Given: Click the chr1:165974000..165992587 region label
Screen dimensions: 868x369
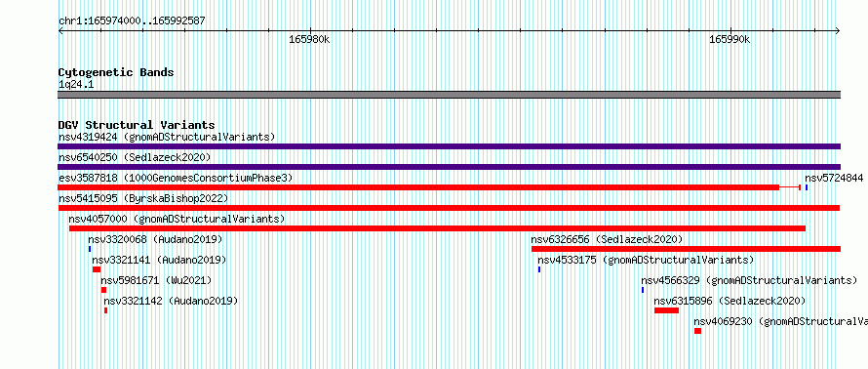Looking at the screenshot, I should tap(132, 21).
